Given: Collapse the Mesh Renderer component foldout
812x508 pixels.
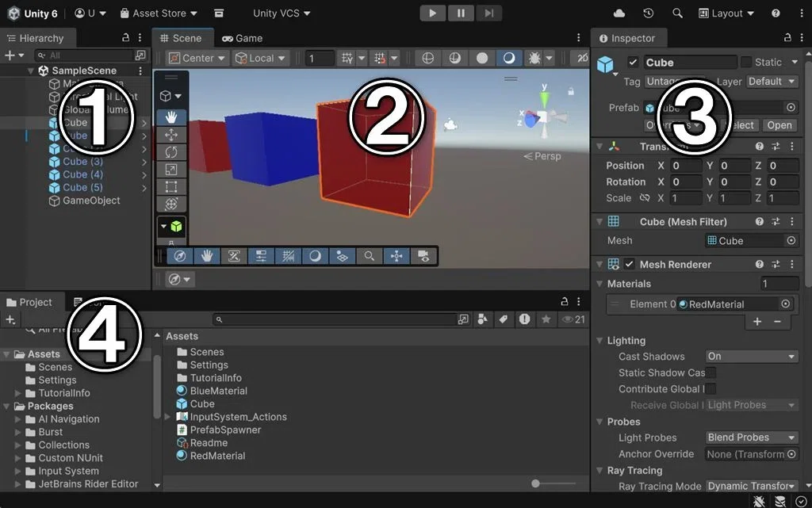Looking at the screenshot, I should (599, 264).
